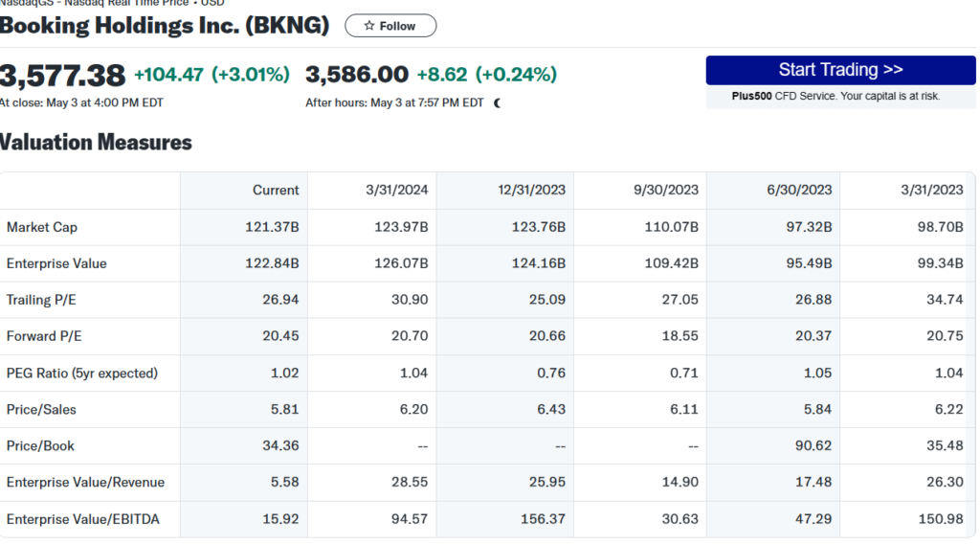Select the 9/30/2023 column header
The image size is (980, 544).
[666, 190]
